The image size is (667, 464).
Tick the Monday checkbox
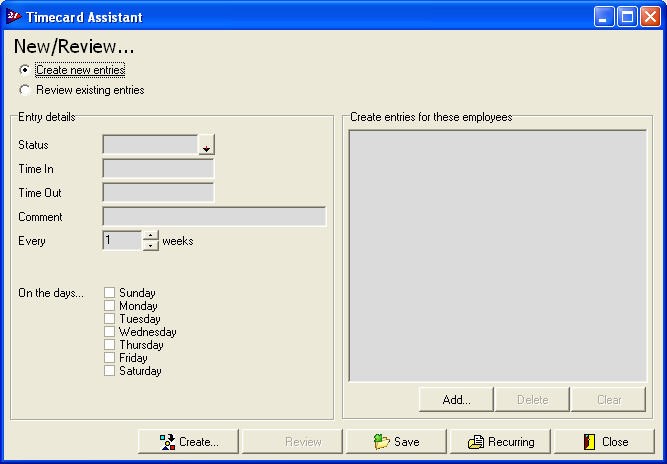tap(110, 306)
